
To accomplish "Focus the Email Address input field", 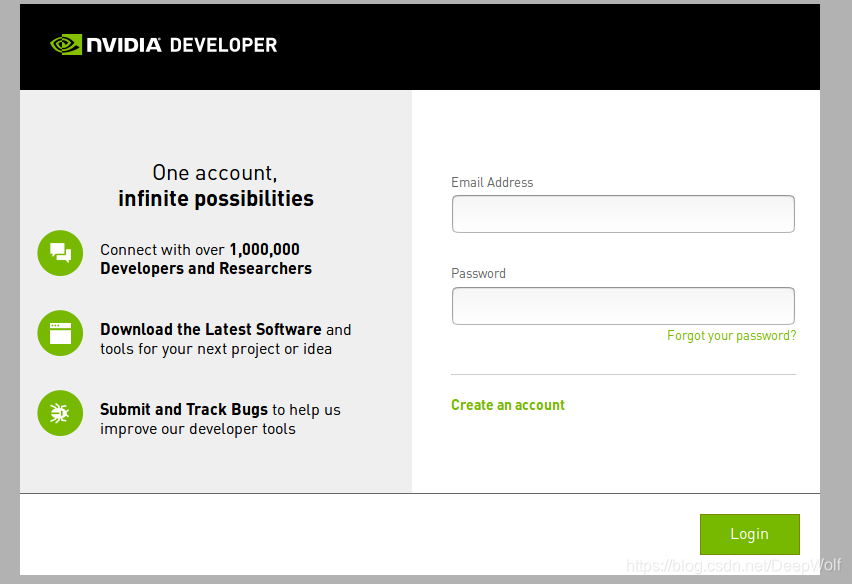I will click(623, 214).
